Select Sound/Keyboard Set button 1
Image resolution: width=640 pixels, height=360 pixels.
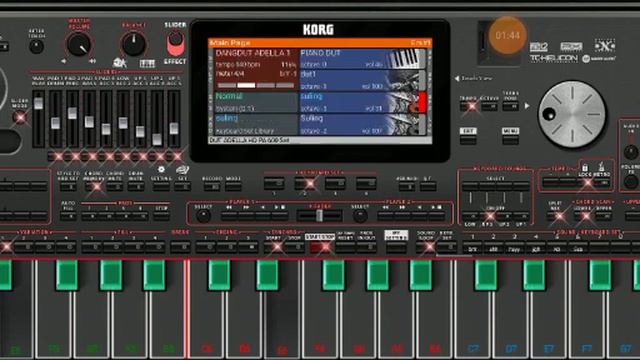point(473,248)
